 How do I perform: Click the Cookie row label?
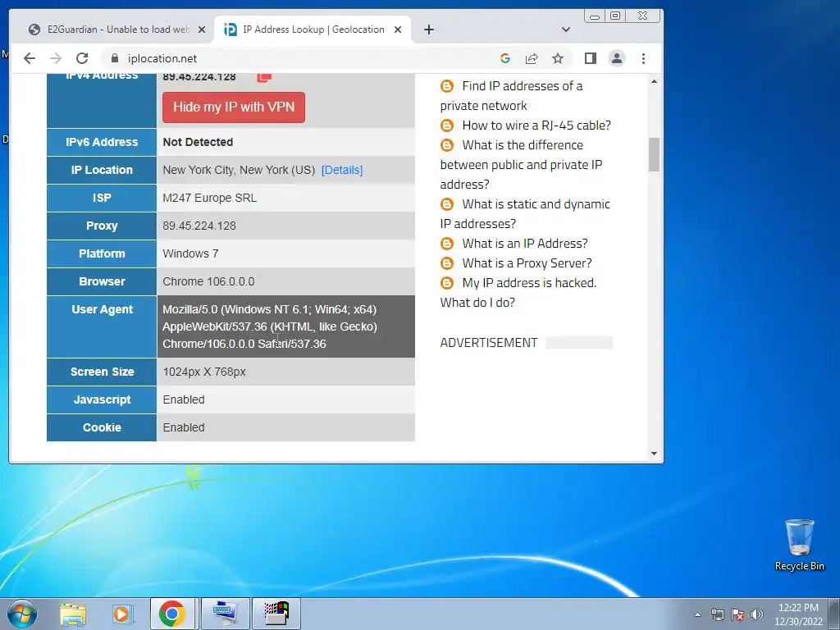102,427
